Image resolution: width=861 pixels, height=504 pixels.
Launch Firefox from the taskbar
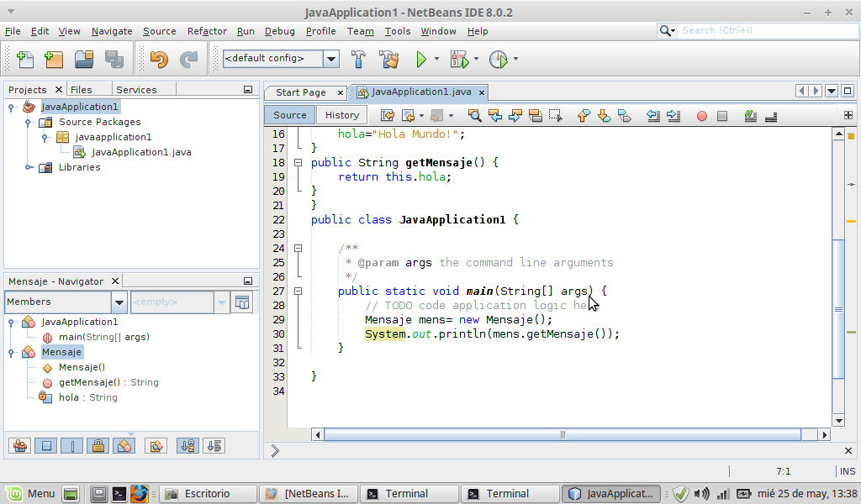tap(139, 494)
